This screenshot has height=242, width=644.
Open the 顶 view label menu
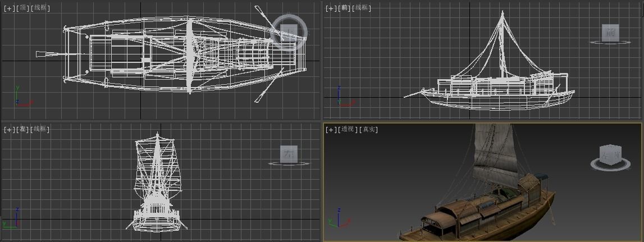(x=23, y=8)
